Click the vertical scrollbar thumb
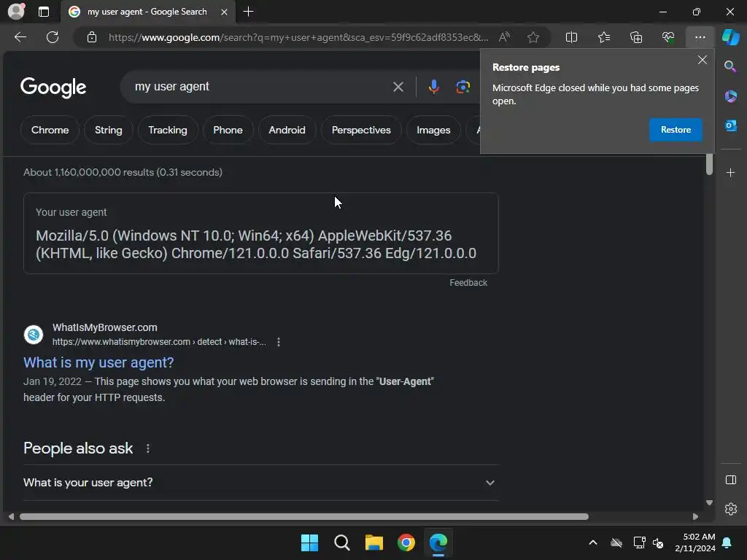 point(709,164)
